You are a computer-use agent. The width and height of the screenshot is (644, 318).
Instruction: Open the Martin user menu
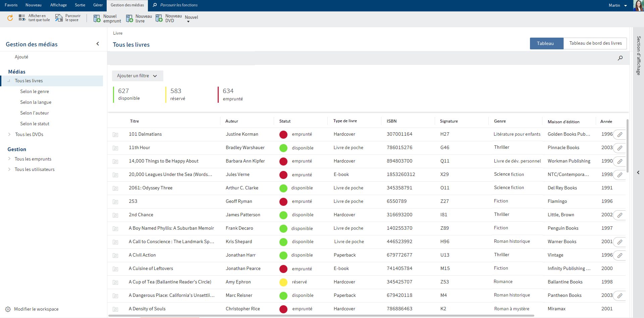click(618, 5)
